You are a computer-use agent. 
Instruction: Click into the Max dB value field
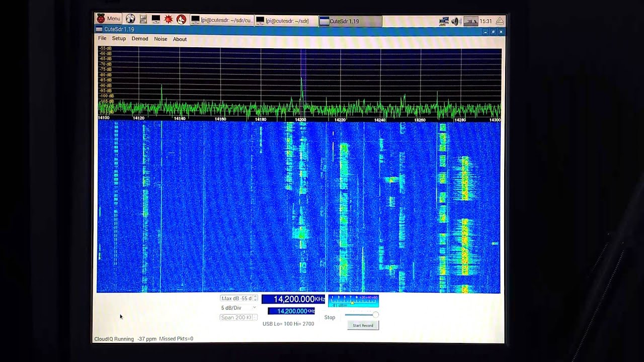point(236,299)
